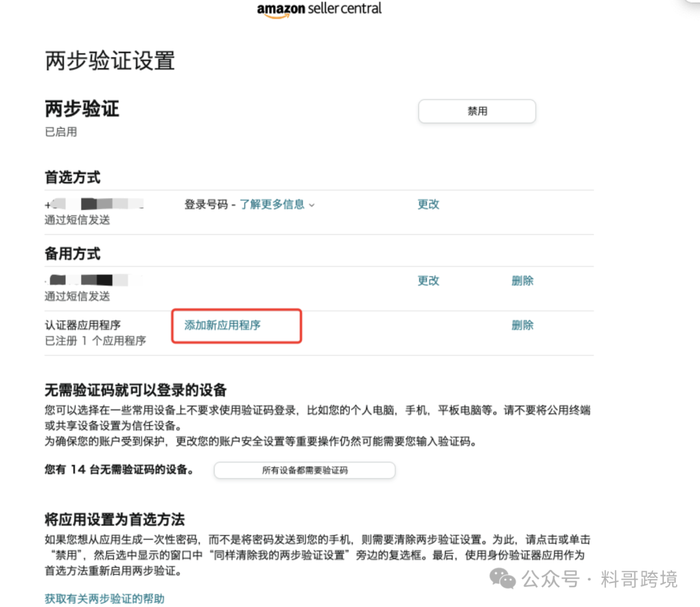Click 删除 for the backup phone number
700x607 pixels.
click(522, 281)
